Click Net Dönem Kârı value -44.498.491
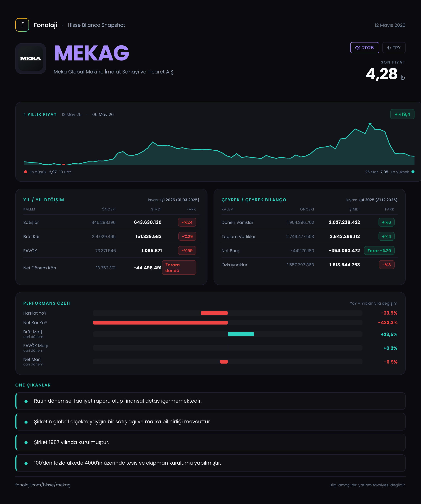Image resolution: width=421 pixels, height=504 pixels. pos(147,268)
